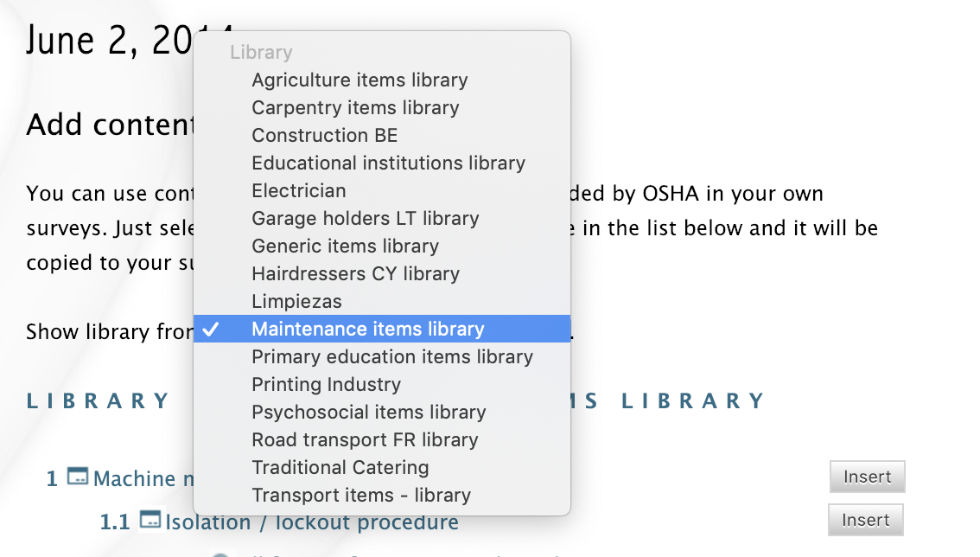Select Printing Industry from the list
The image size is (980, 557).
(326, 385)
